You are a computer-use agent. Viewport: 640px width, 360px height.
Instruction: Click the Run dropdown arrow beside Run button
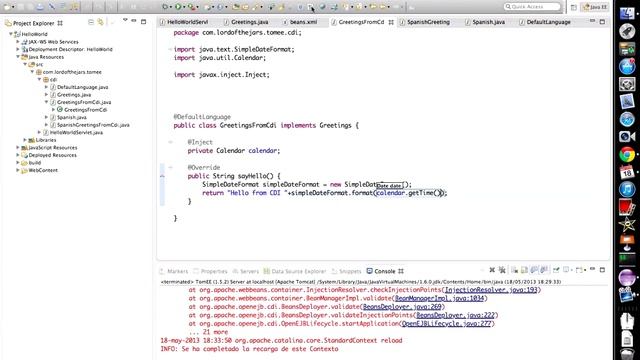click(184, 7)
